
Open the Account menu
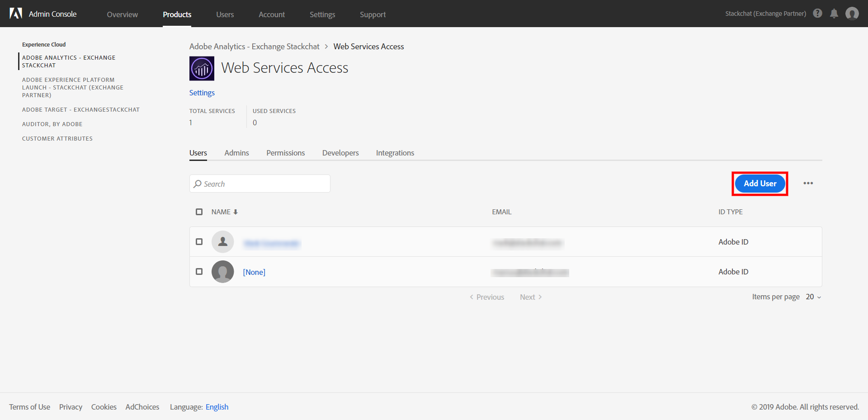[272, 14]
